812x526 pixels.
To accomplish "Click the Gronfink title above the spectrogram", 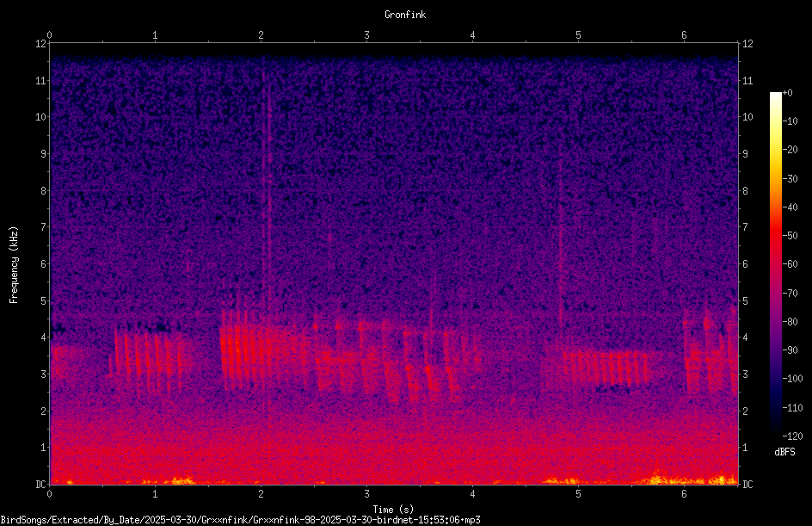I will coord(405,15).
